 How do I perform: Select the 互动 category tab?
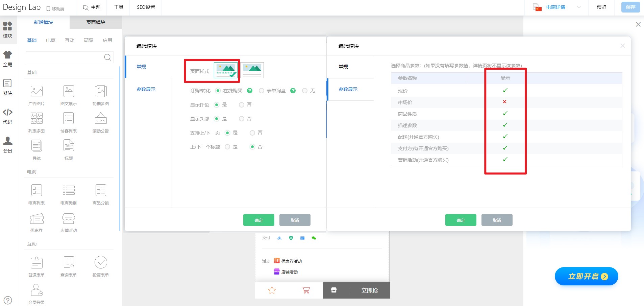point(70,40)
